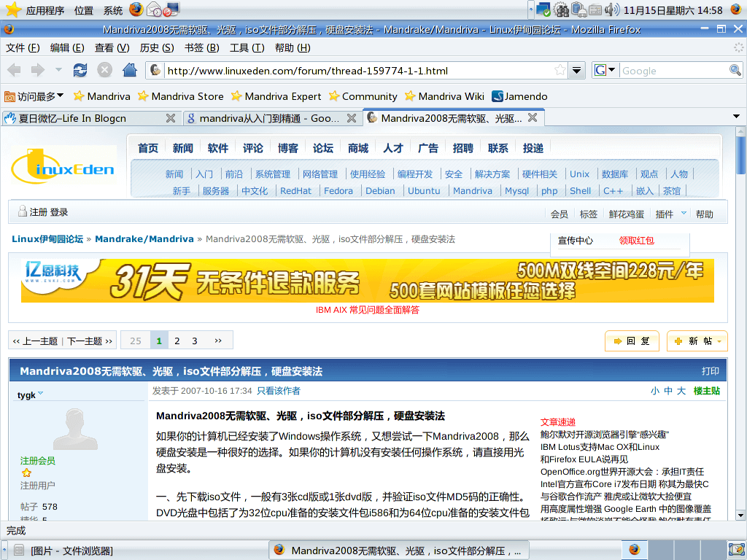Click the 回复 reply button
This screenshot has height=560, width=747.
[x=632, y=341]
